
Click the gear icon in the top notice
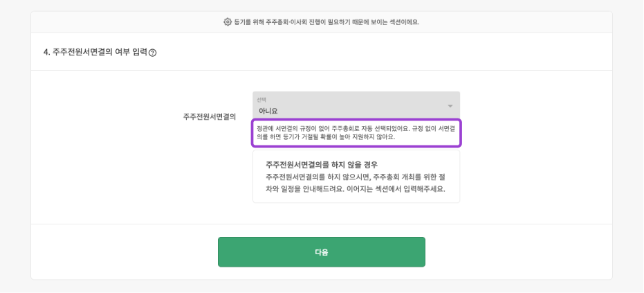coord(228,22)
